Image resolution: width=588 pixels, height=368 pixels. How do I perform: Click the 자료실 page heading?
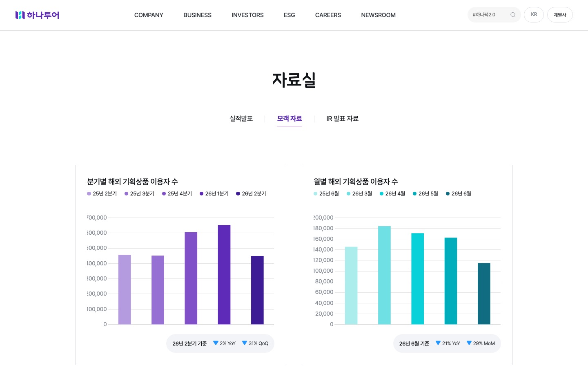pos(294,80)
